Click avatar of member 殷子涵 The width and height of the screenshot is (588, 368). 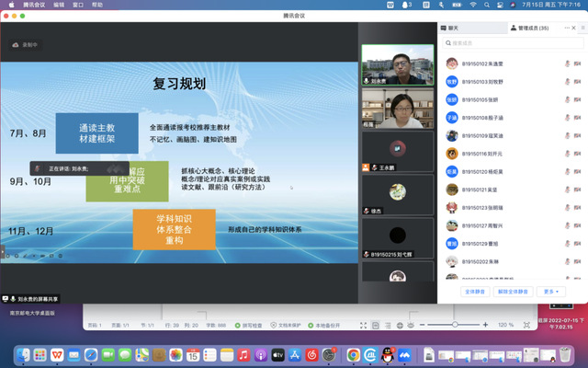451,118
